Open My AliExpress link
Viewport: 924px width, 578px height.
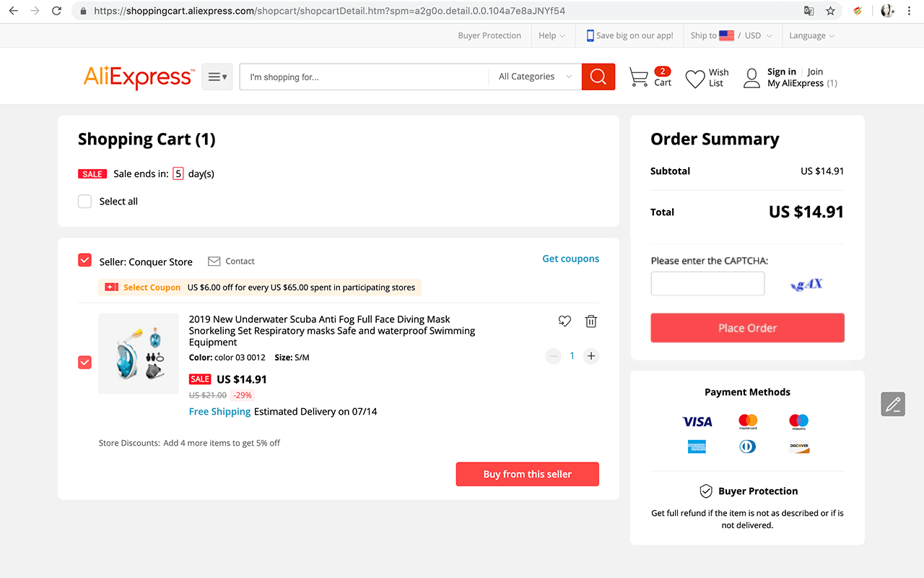coord(796,83)
